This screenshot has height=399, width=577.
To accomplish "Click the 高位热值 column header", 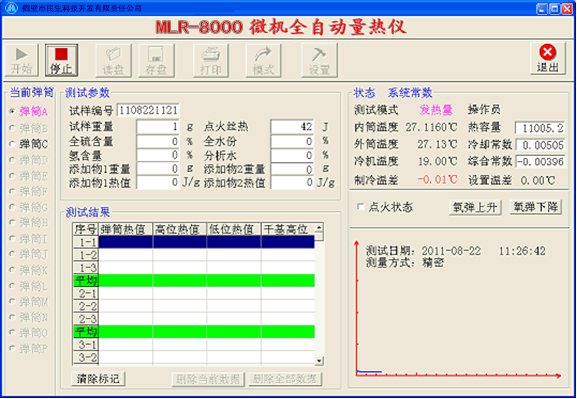I will 180,229.
